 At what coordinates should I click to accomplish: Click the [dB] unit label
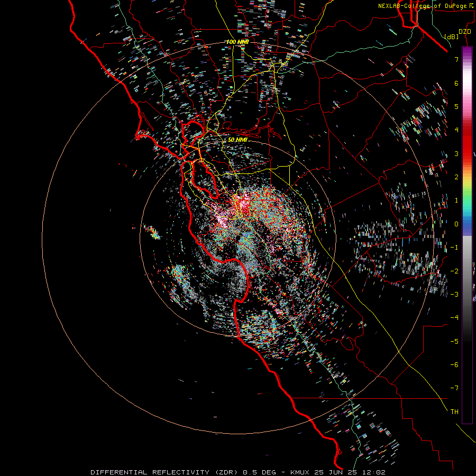click(451, 36)
